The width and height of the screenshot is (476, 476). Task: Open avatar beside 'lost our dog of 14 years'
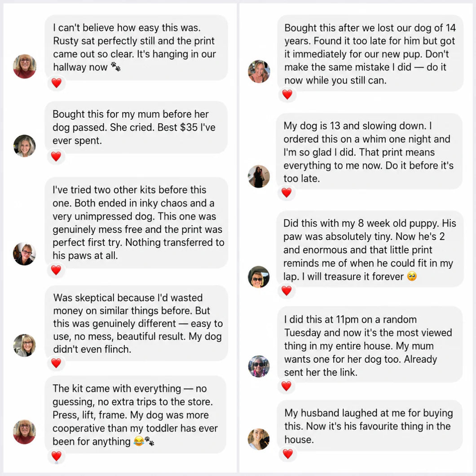click(x=259, y=71)
